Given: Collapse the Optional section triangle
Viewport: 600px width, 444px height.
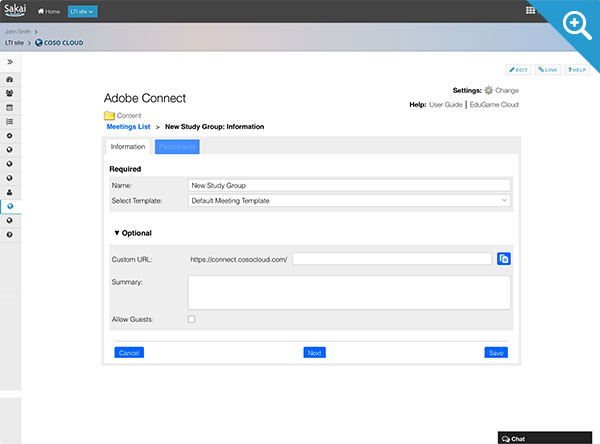Looking at the screenshot, I should click(117, 233).
